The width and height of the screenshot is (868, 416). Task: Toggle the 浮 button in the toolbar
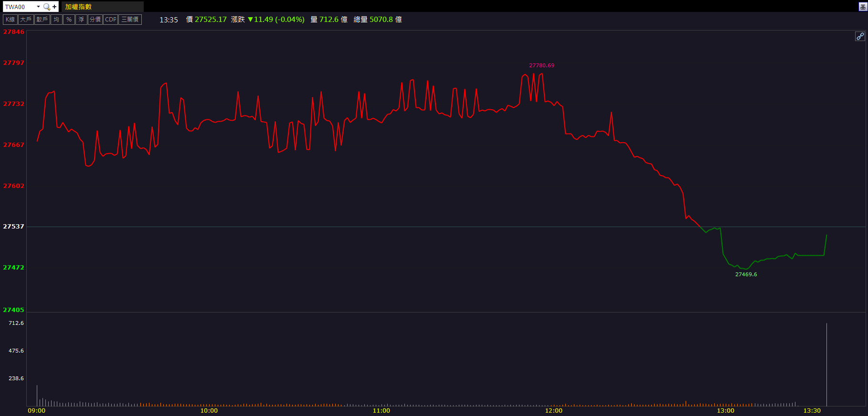pyautogui.click(x=81, y=20)
